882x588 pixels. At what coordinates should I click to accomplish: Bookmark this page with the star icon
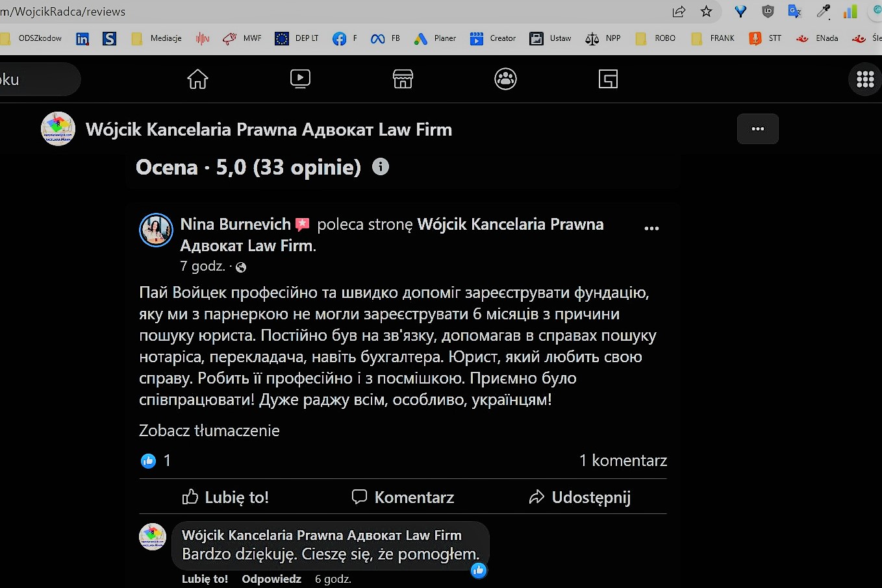707,11
